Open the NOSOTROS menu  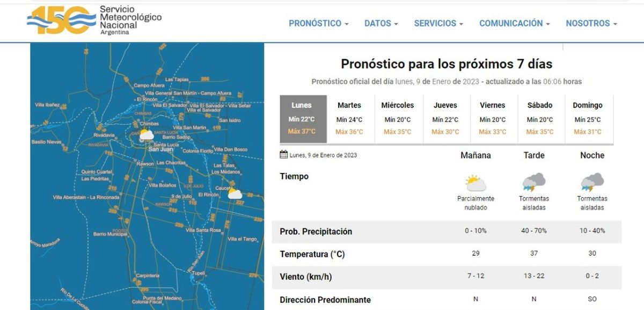click(591, 24)
